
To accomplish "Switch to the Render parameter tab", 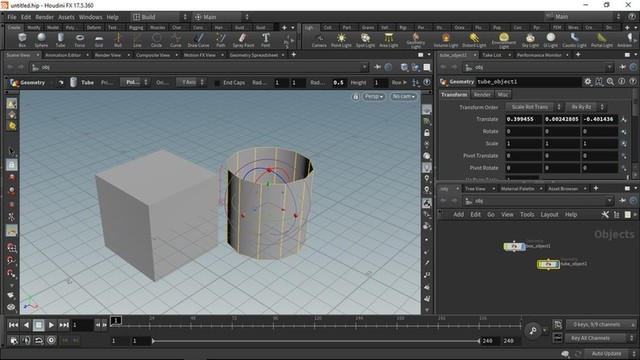I will click(x=482, y=95).
